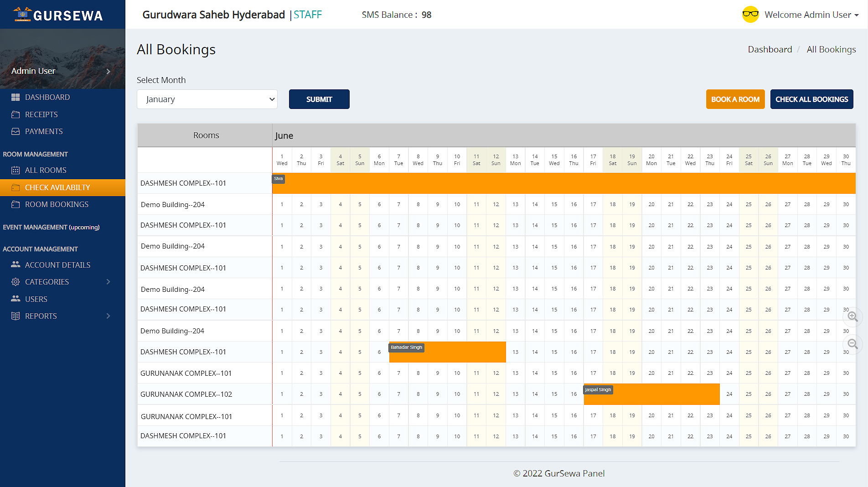Image resolution: width=868 pixels, height=487 pixels.
Task: Go to Dashboard via breadcrumb link
Action: [770, 49]
